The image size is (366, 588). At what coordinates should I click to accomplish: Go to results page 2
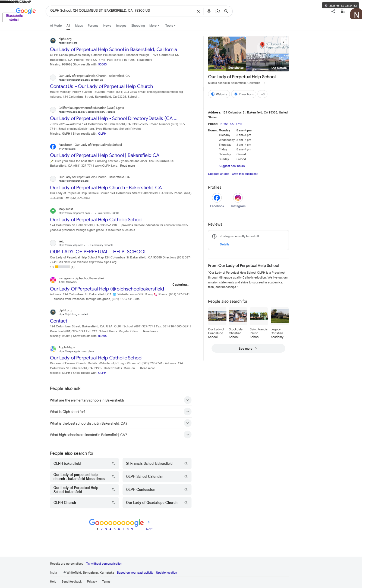coord(102,529)
